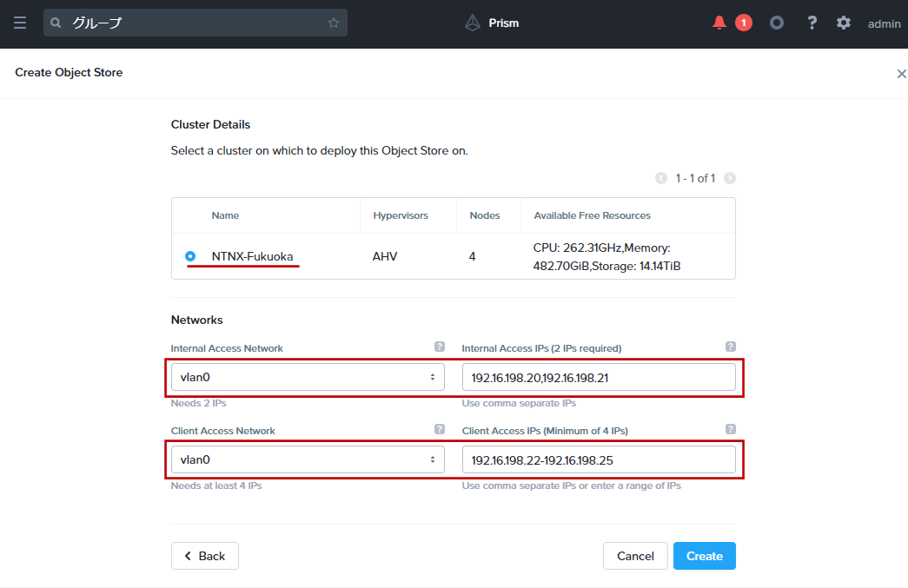Show help for Internal Access Network
This screenshot has width=908, height=588.
pos(440,347)
